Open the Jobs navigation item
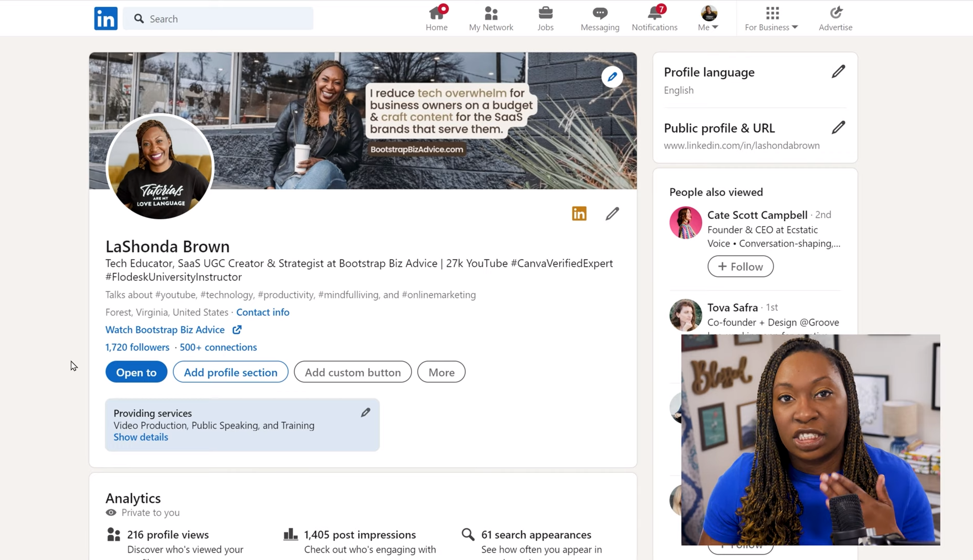Viewport: 973px width, 560px height. point(545,19)
